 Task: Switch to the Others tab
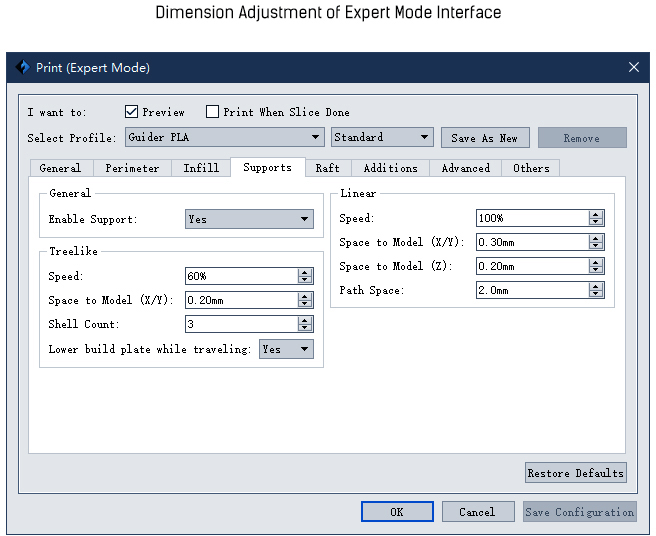coord(531,168)
